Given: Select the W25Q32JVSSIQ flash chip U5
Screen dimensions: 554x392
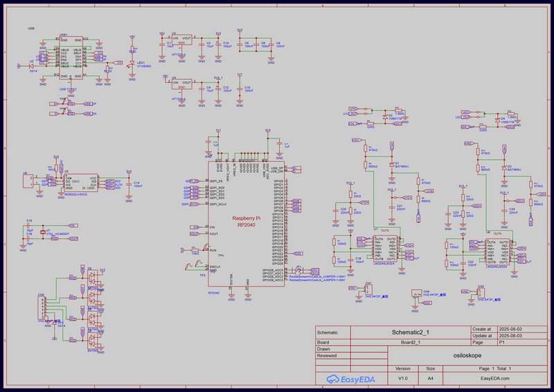Looking at the screenshot, I should point(80,183).
